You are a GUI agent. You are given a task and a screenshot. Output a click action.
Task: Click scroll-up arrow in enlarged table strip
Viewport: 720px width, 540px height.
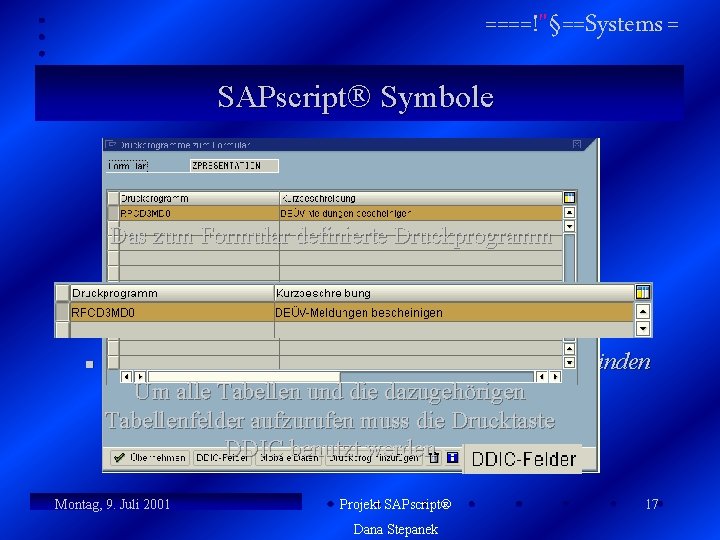(643, 312)
